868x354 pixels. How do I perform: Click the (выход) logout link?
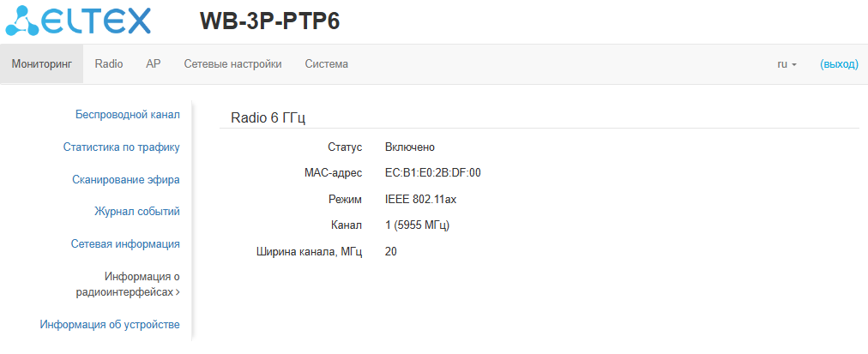point(839,64)
